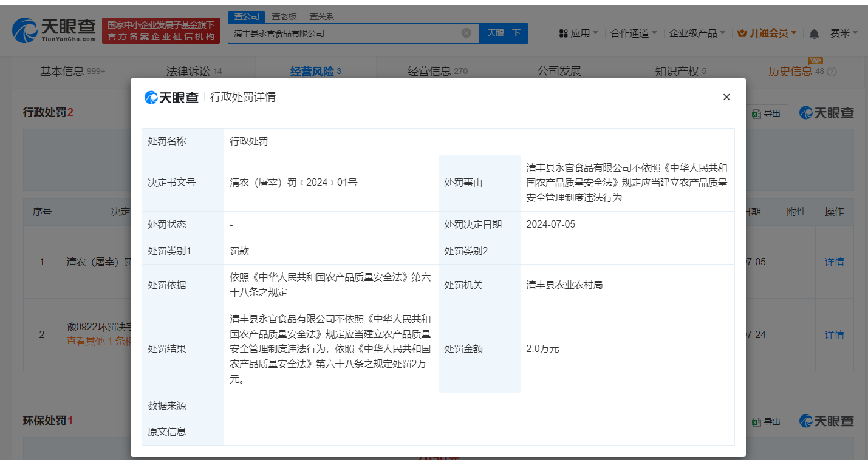Image resolution: width=868 pixels, height=460 pixels.
Task: Click the TianYanCha watermark logo in the modal header
Action: (172, 97)
